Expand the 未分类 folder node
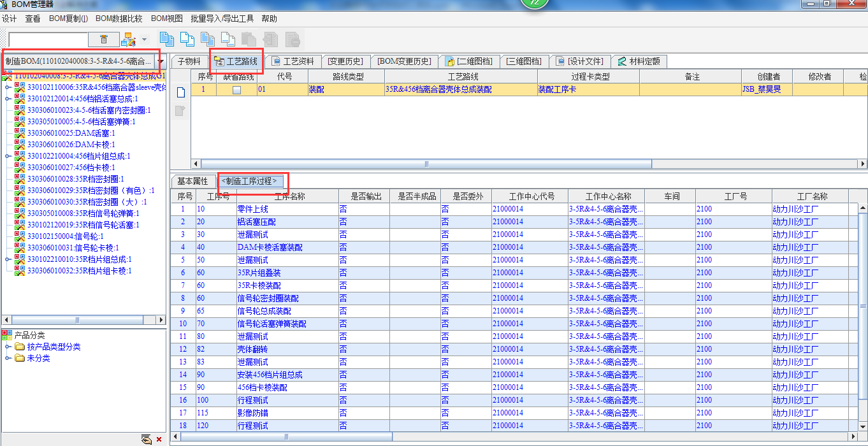The image size is (868, 446). (x=7, y=358)
